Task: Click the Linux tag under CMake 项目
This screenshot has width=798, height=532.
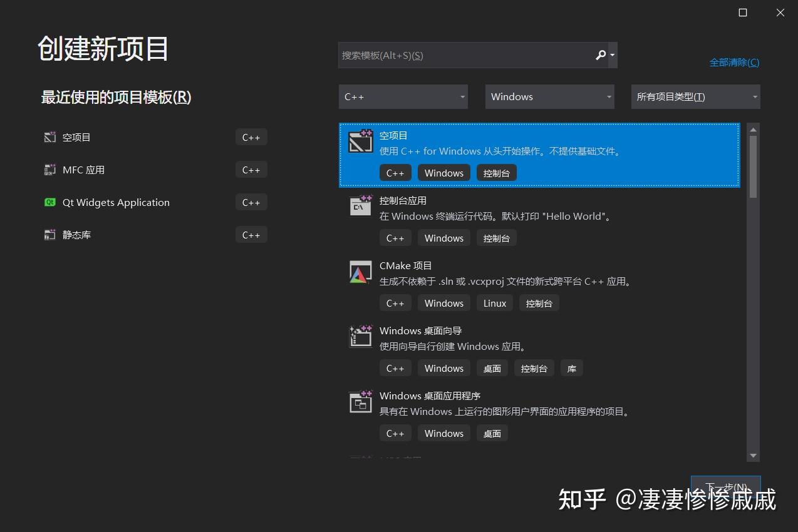Action: pos(494,303)
